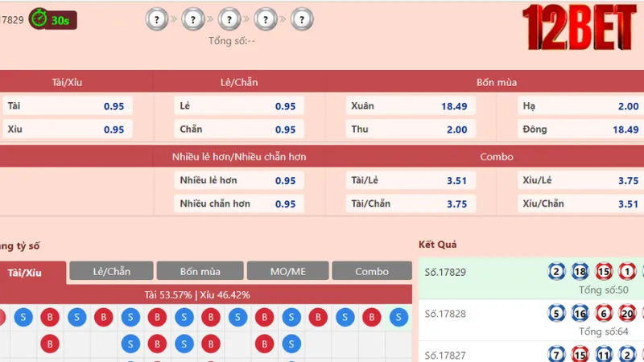Click the Tài/Xỉu odds section header

[x=67, y=82]
